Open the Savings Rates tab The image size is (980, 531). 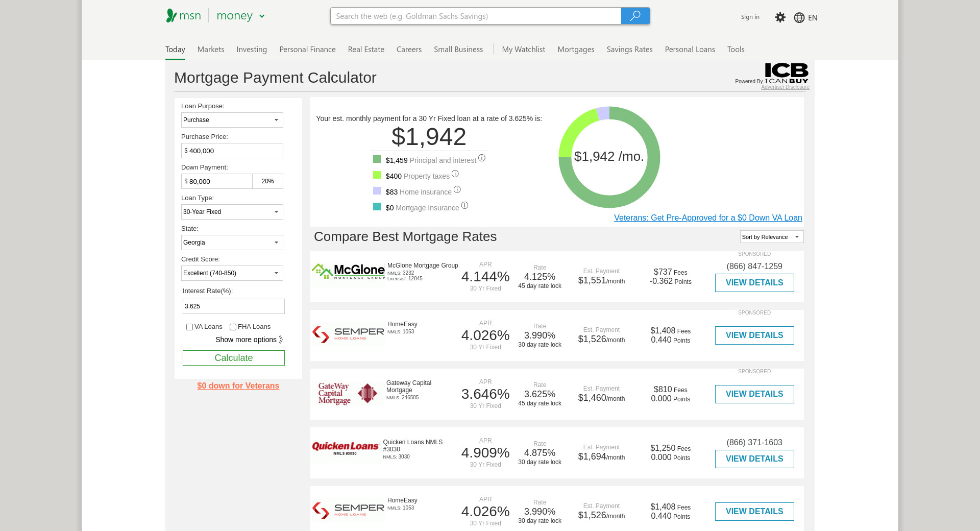pyautogui.click(x=629, y=50)
